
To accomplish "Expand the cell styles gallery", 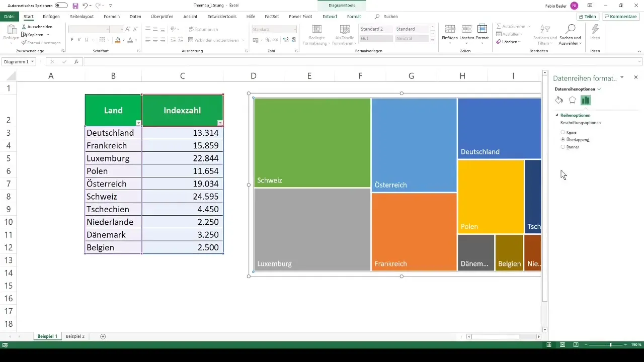I will point(433,39).
